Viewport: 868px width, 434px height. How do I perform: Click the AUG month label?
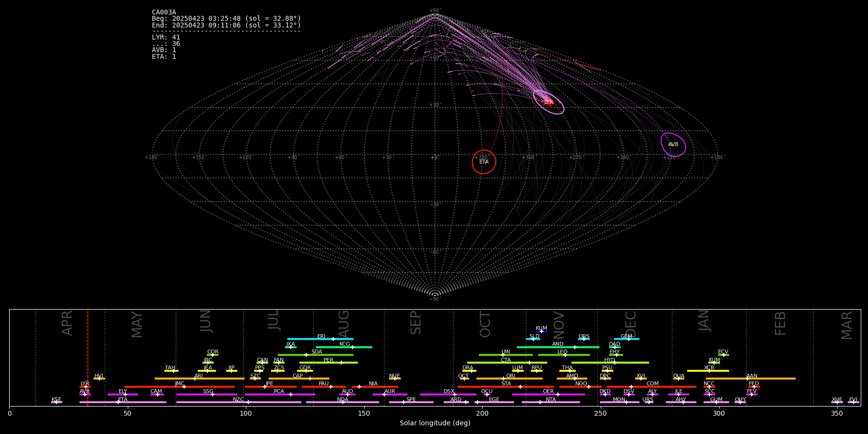coord(344,324)
